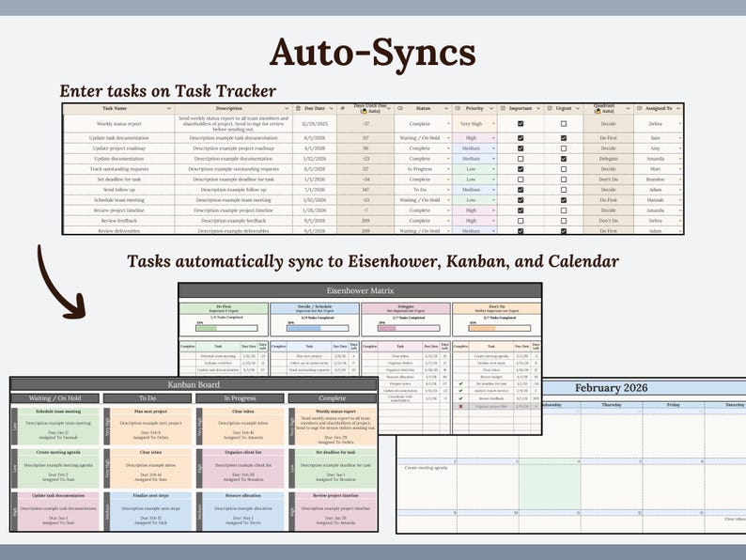The width and height of the screenshot is (746, 560).
Task: Click the green Do First progress bar
Action: [226, 328]
